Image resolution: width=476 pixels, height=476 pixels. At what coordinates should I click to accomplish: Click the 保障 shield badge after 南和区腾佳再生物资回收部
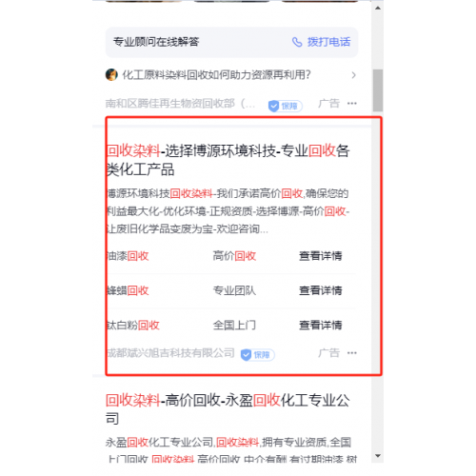point(285,106)
